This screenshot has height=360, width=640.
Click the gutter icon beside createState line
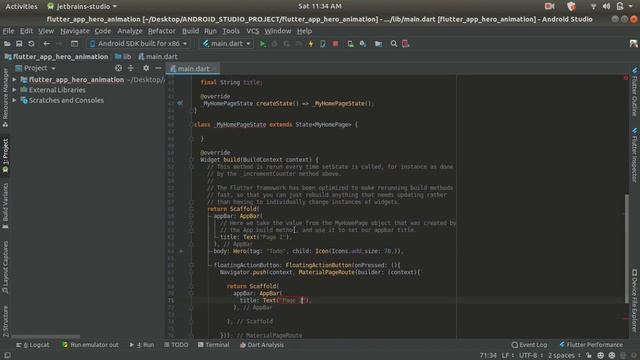[x=180, y=103]
